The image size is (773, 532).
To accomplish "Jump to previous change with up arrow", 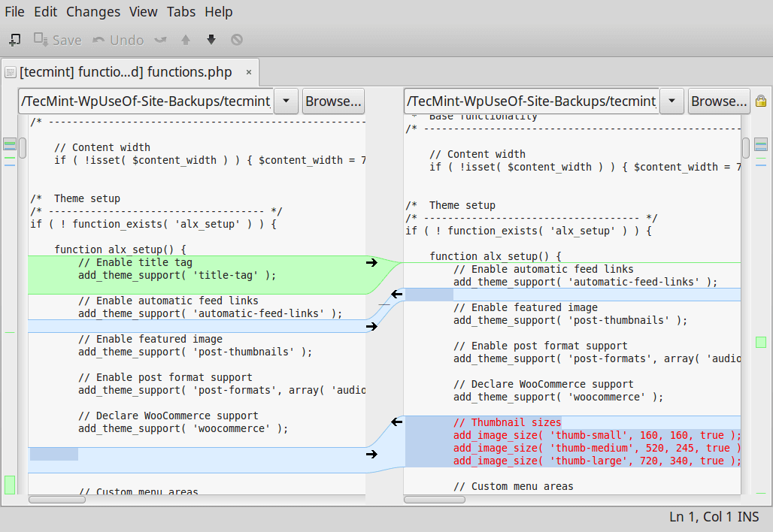I will pyautogui.click(x=186, y=41).
